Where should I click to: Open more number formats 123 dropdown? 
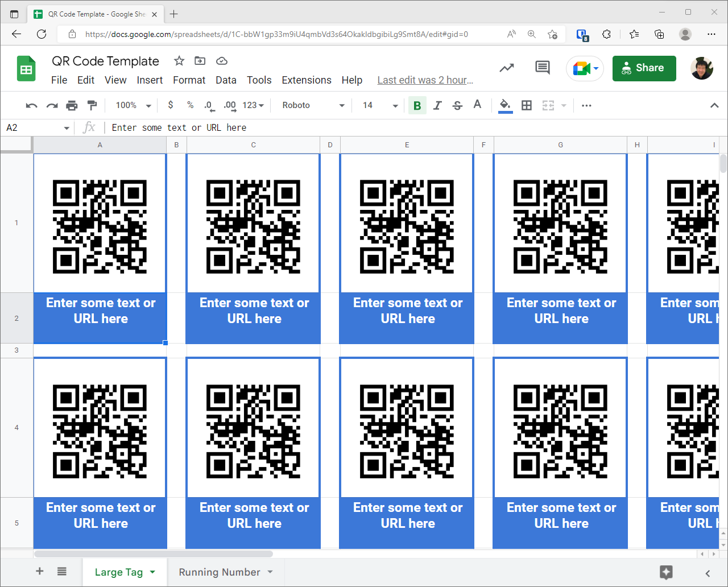click(253, 105)
